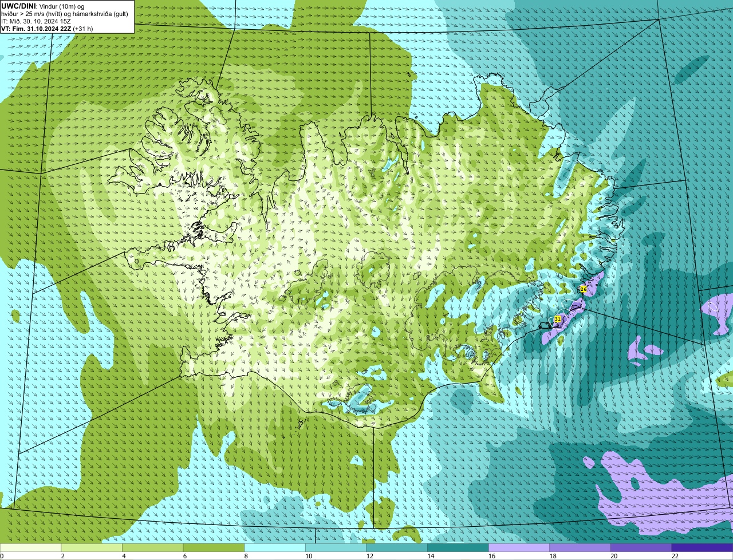Click the legend scale number "14"
The image size is (733, 560).
tap(431, 556)
